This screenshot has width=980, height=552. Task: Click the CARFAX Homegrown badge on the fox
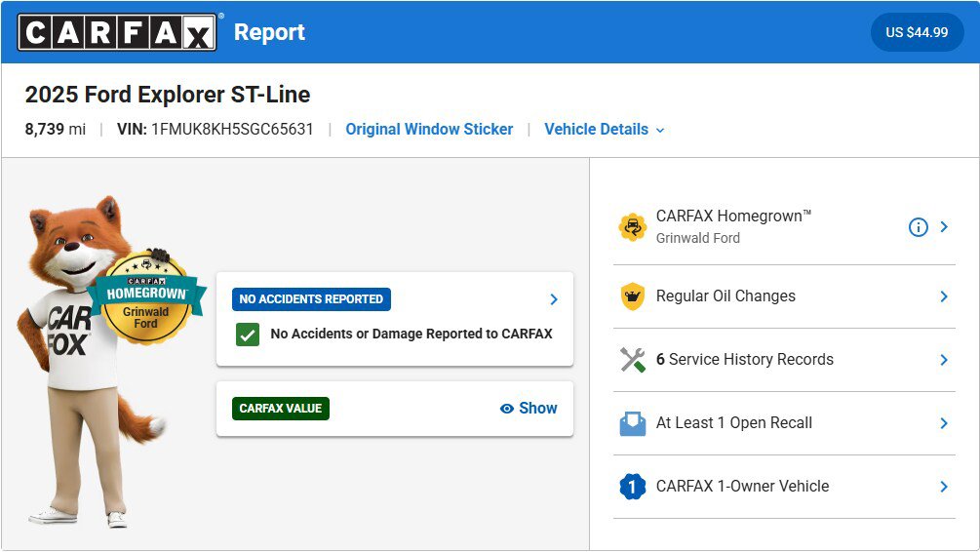coord(147,298)
